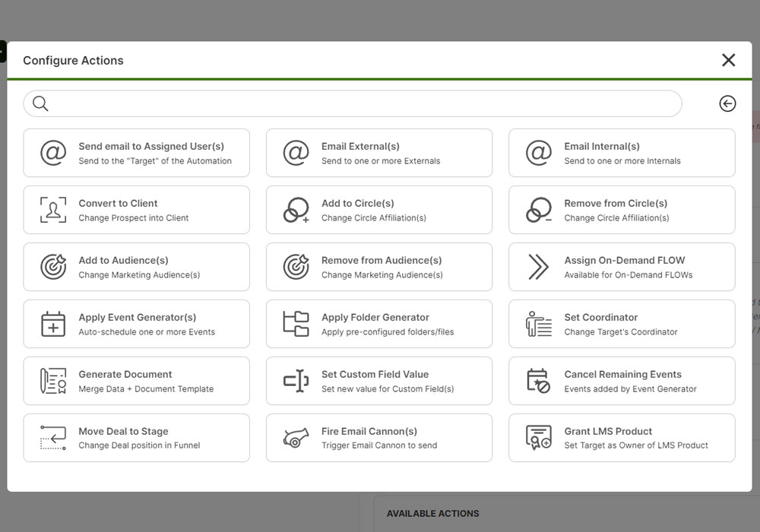Click "Auto-schedule one or more Events" text

click(147, 332)
